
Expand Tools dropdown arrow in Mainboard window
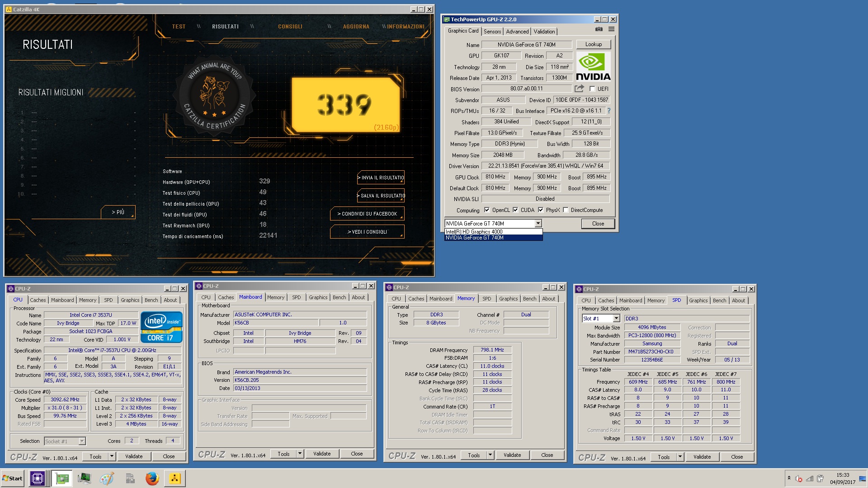pos(300,454)
